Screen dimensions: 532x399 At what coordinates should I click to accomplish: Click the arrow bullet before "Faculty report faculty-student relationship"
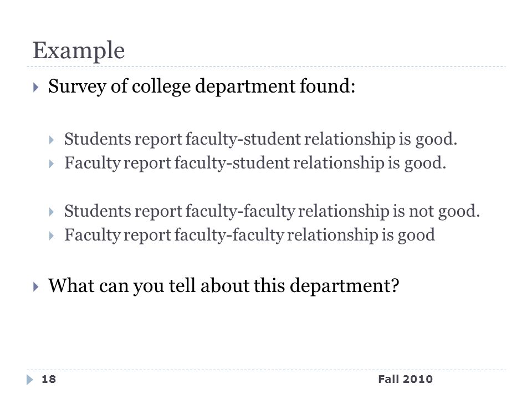point(52,164)
